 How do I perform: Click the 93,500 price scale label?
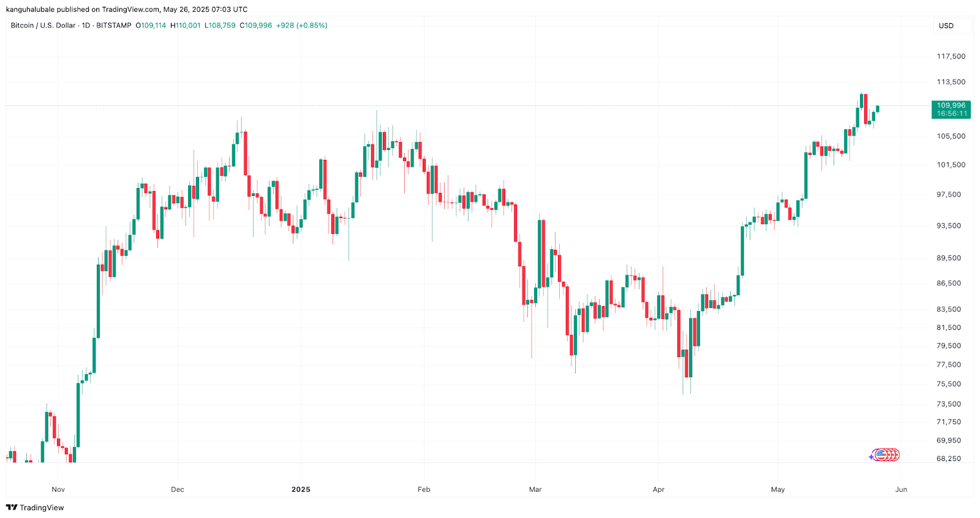(949, 226)
